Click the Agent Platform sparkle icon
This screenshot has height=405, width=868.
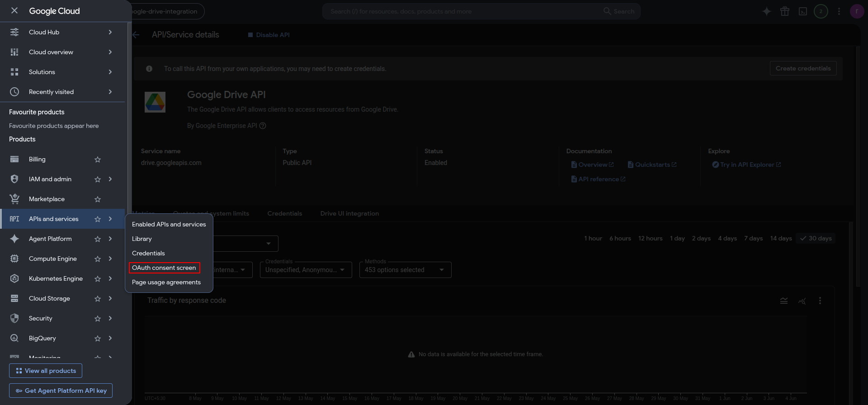(14, 239)
